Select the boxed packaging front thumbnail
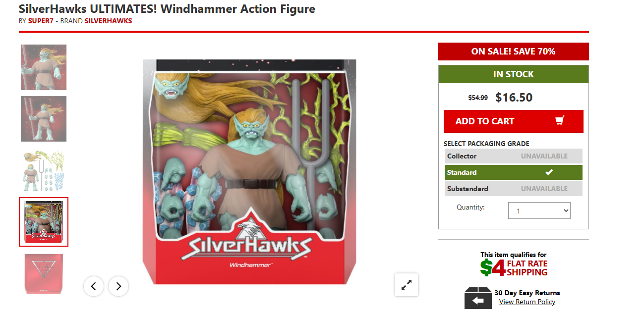The width and height of the screenshot is (644, 316). (x=44, y=222)
